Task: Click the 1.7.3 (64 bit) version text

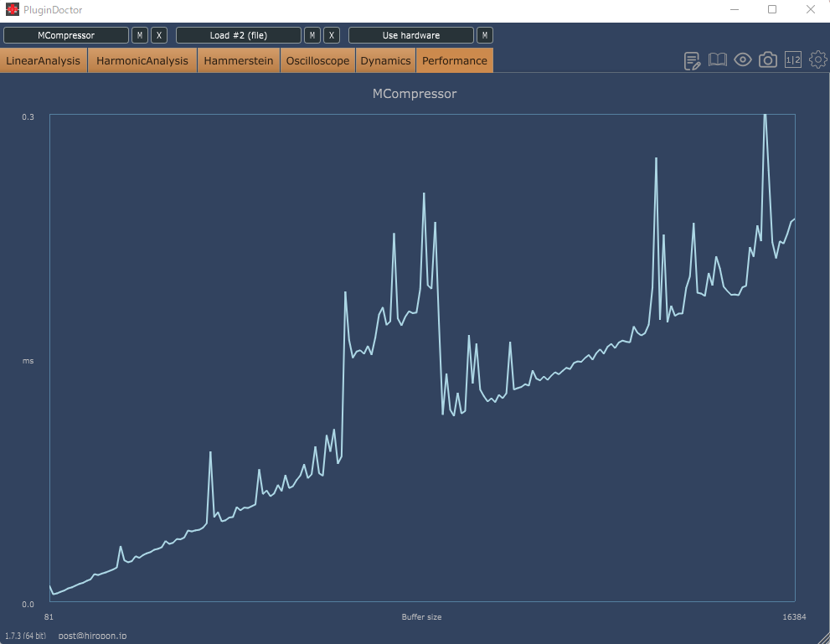Action: 25,636
